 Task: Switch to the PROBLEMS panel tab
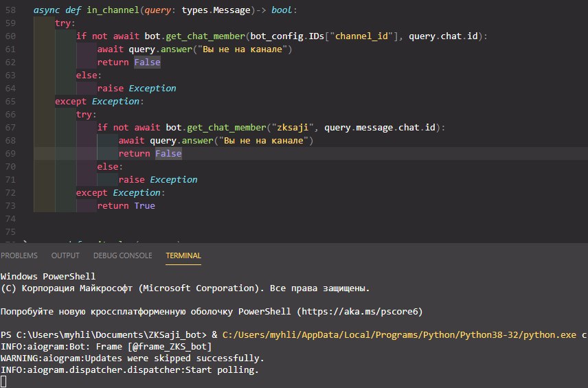(x=19, y=255)
